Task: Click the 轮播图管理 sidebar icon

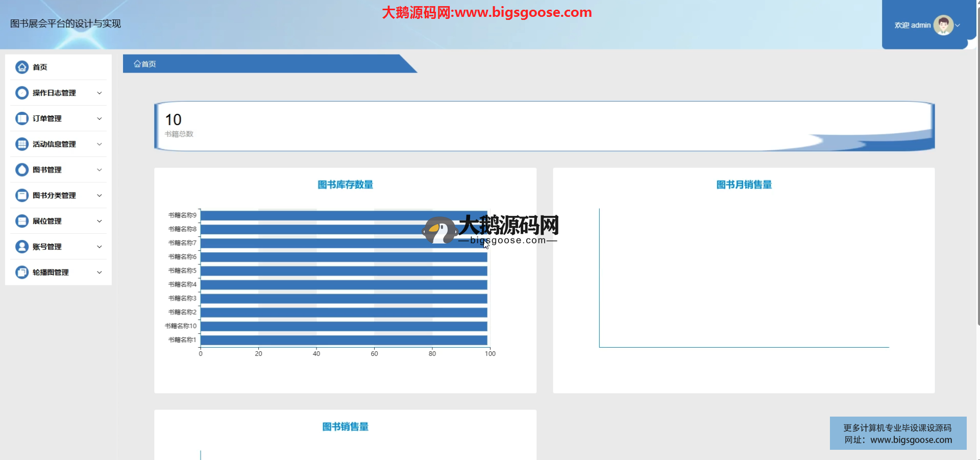Action: point(22,272)
